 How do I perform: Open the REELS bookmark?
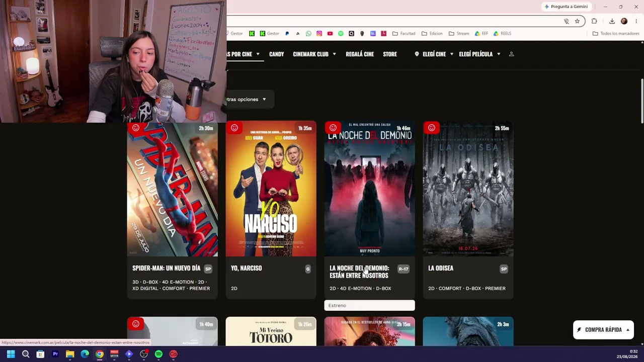[x=502, y=34]
